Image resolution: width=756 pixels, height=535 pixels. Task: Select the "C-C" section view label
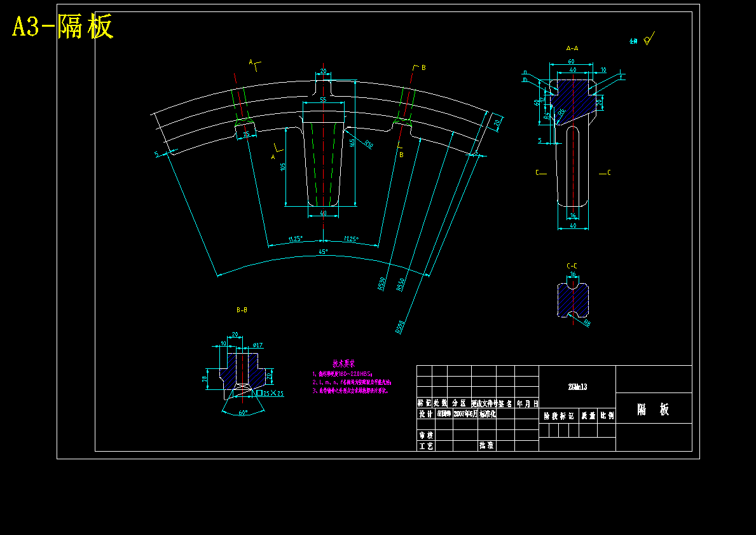(x=572, y=266)
